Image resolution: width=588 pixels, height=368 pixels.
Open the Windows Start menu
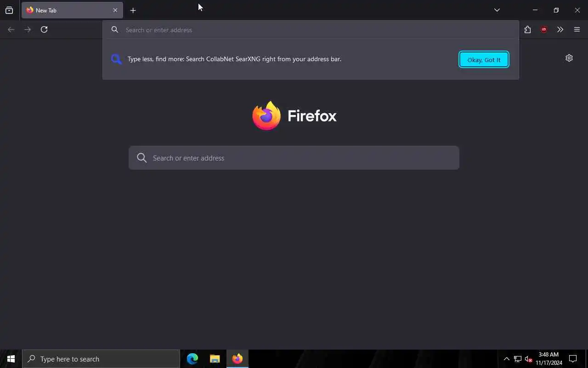tap(11, 359)
